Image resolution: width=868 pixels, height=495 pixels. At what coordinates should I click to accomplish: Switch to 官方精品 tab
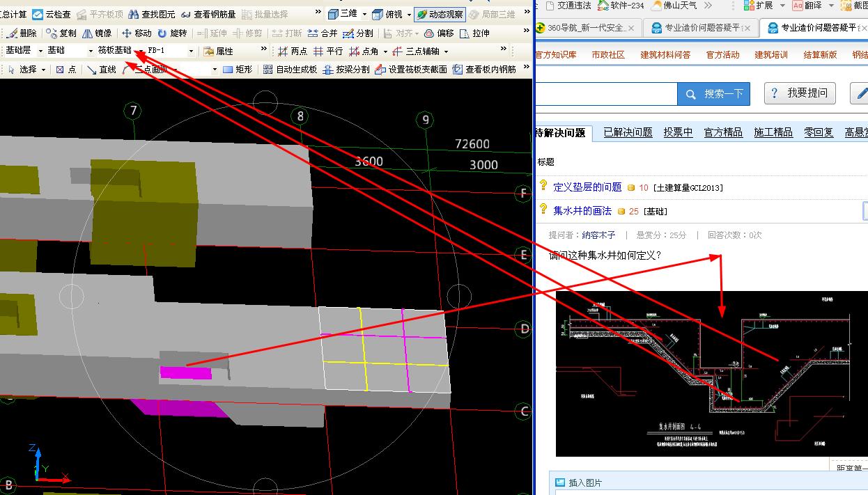pyautogui.click(x=723, y=132)
